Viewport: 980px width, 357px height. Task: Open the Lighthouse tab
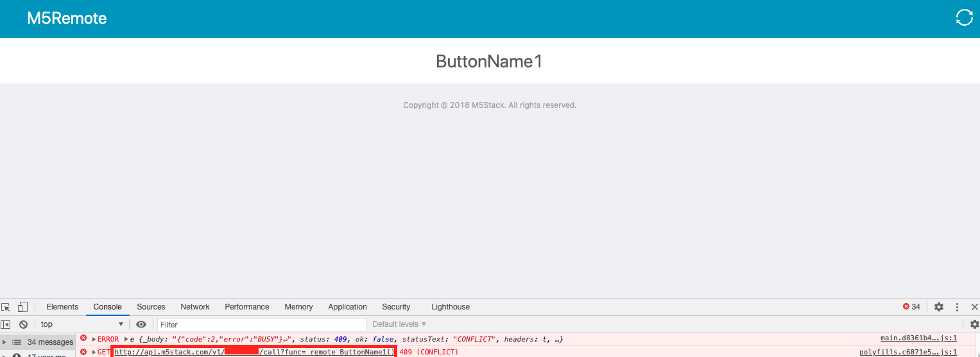pos(451,307)
